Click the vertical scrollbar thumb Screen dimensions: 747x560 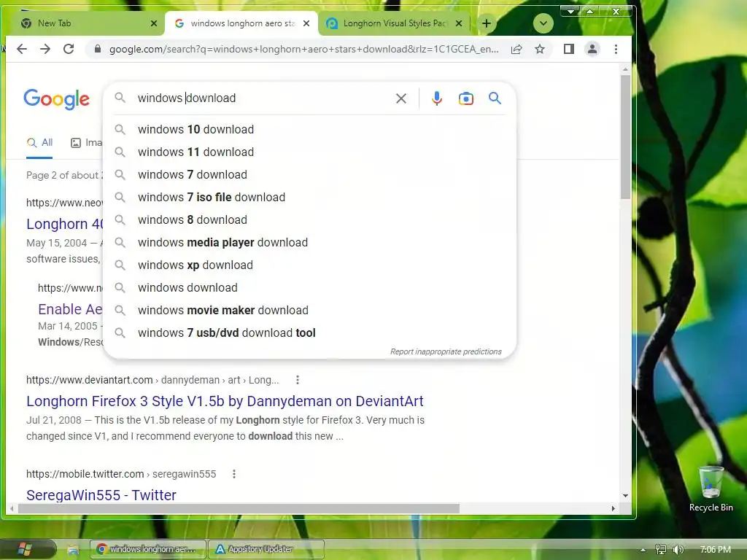(x=625, y=137)
